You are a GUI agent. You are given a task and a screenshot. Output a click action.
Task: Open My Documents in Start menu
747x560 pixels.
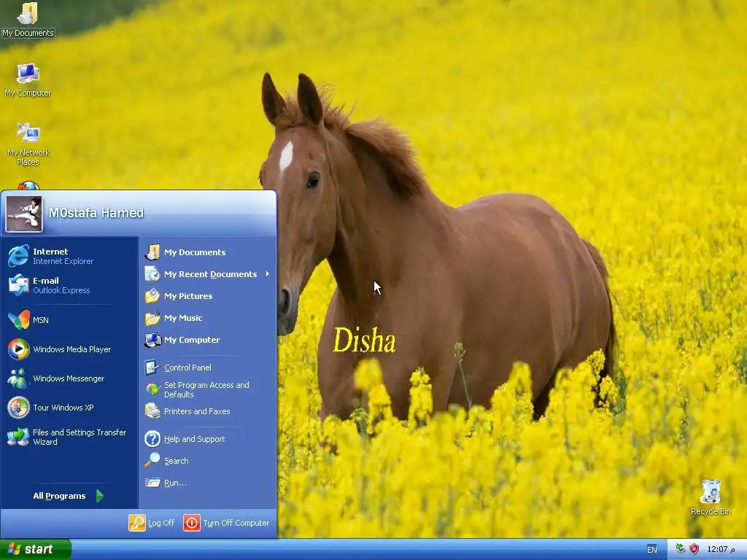(x=208, y=252)
